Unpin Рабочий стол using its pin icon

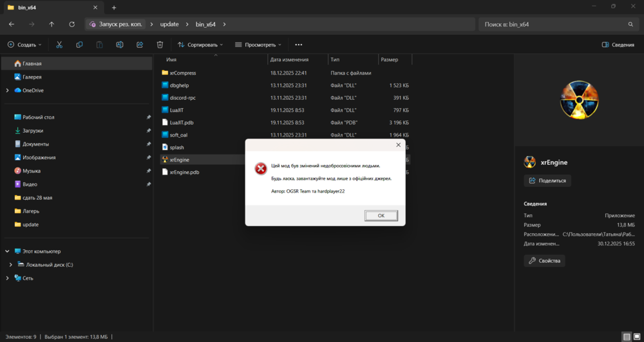coord(148,117)
